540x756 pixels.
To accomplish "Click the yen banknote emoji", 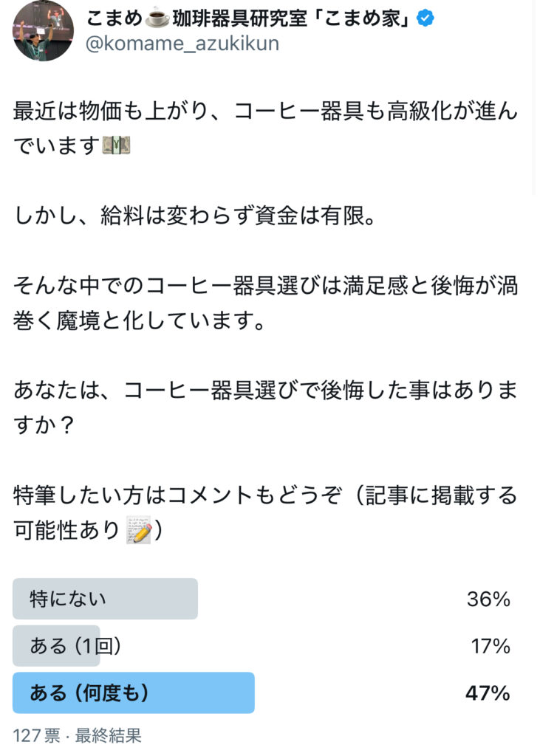I will [116, 145].
